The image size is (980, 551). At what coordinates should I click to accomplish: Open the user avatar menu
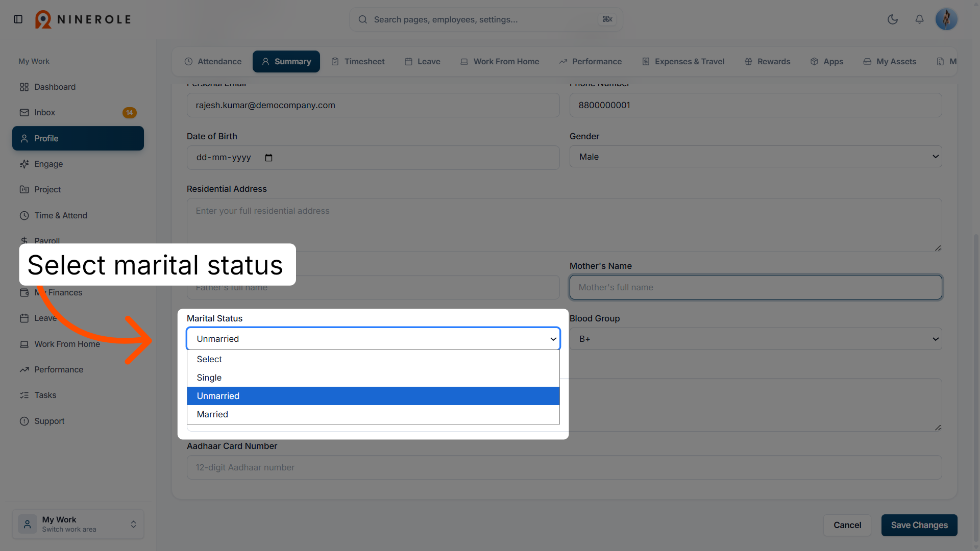tap(946, 19)
